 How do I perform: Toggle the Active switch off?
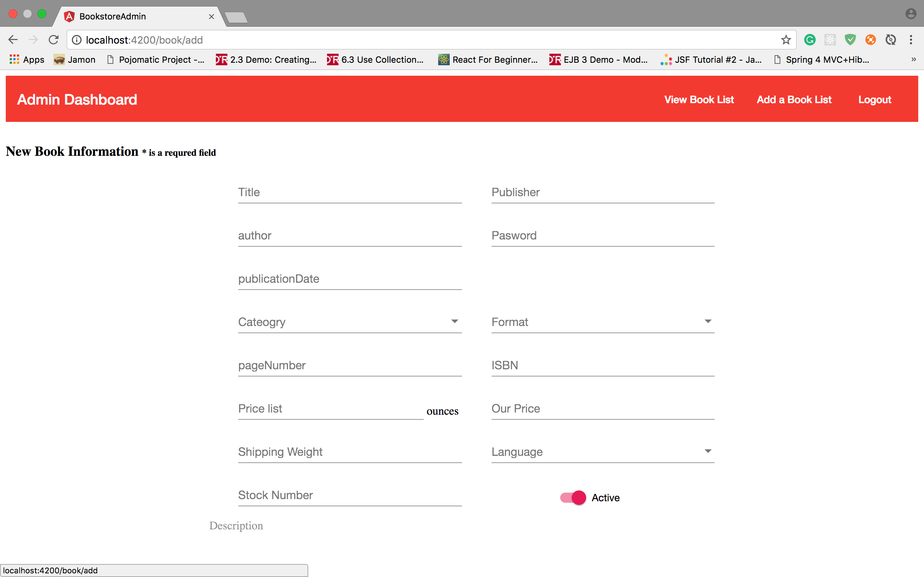pos(573,498)
